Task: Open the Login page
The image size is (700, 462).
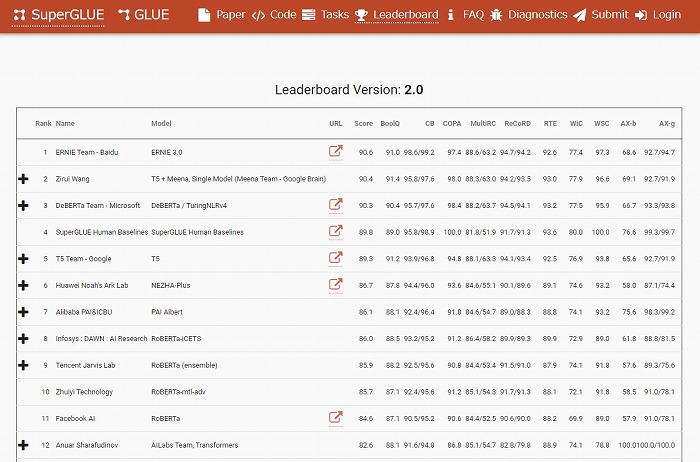Action: 658,15
